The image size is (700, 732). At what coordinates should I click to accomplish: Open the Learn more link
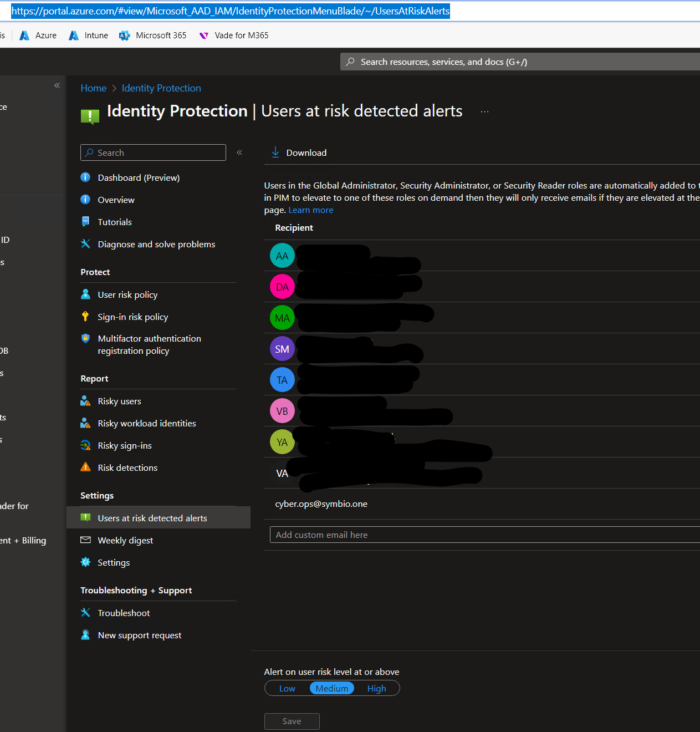tap(311, 210)
